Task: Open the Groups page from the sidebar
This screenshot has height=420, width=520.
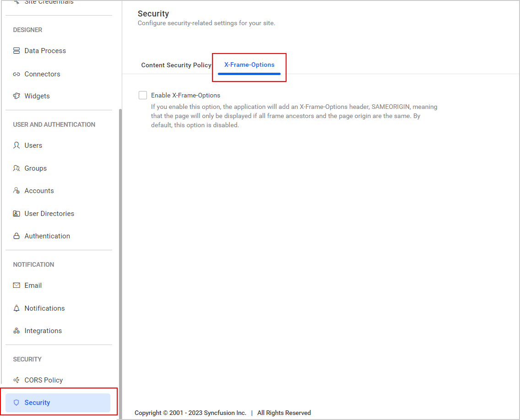Action: click(x=35, y=168)
